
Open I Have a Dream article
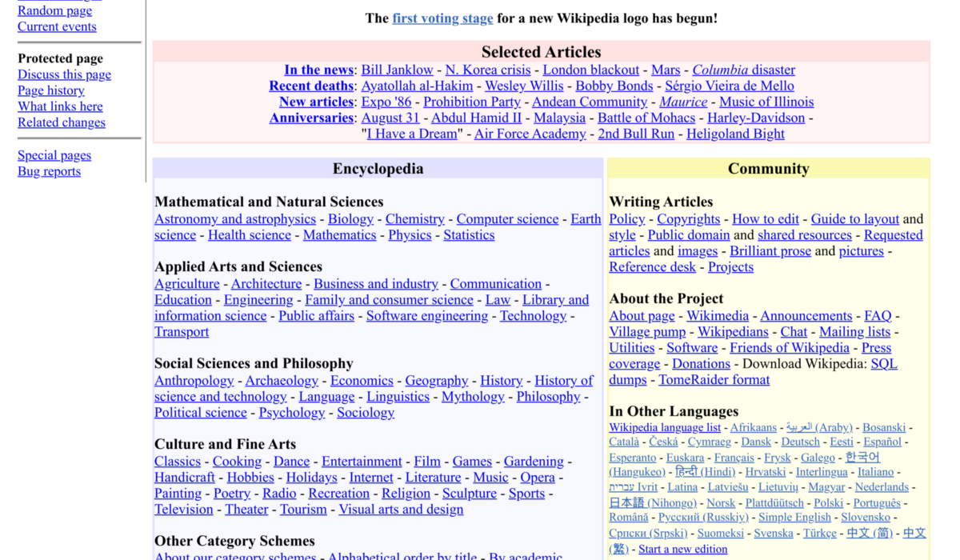[412, 134]
